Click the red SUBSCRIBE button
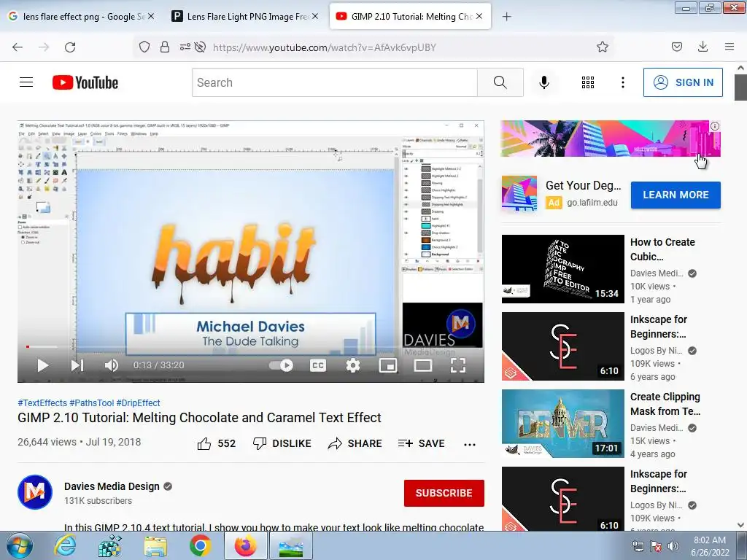The width and height of the screenshot is (747, 560). (444, 493)
